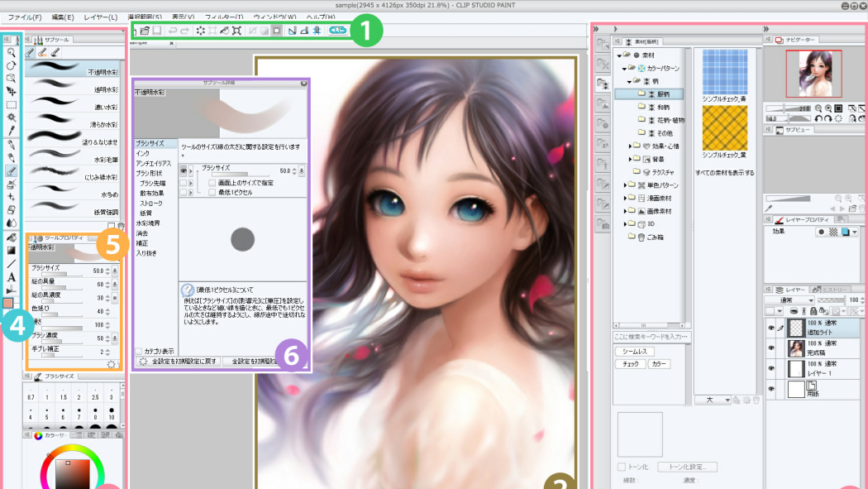Image resolution: width=868 pixels, height=489 pixels.
Task: Check 画面上のサイズで指定 checkbox
Action: [212, 183]
